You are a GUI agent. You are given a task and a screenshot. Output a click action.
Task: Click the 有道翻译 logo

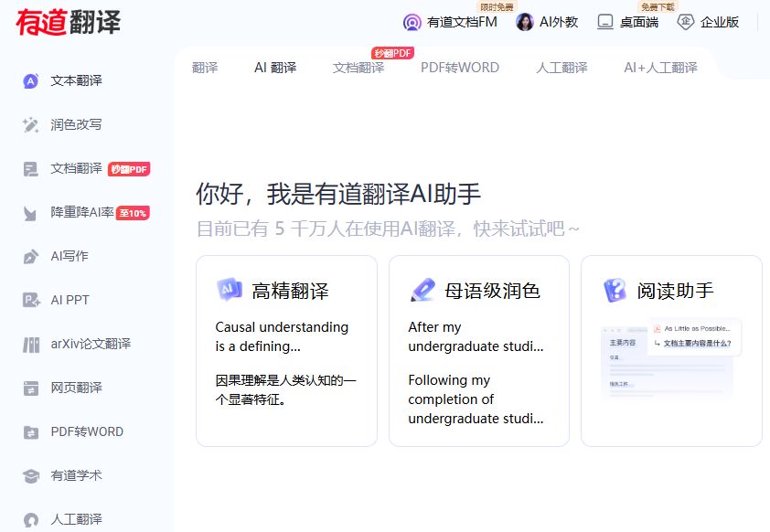point(68,22)
